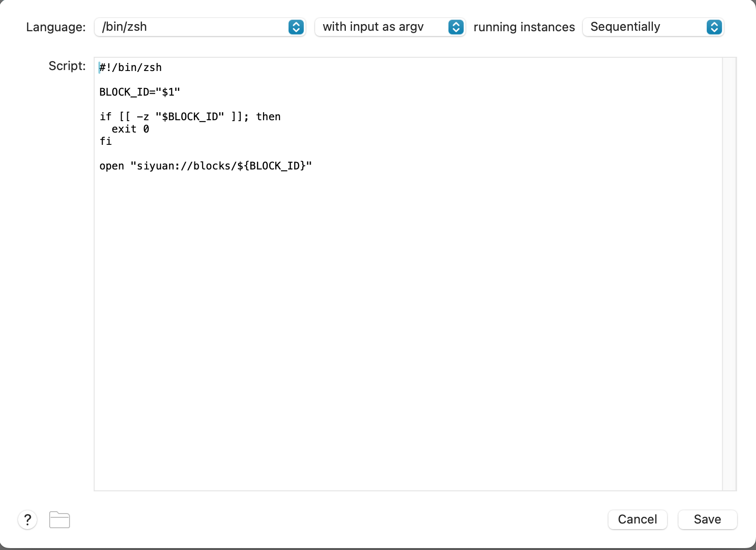
Task: Click the '#!/bin/zsh' shebang line
Action: (131, 68)
